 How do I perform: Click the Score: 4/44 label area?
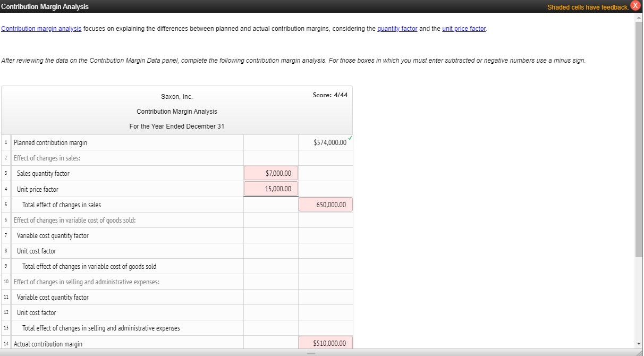pos(331,95)
